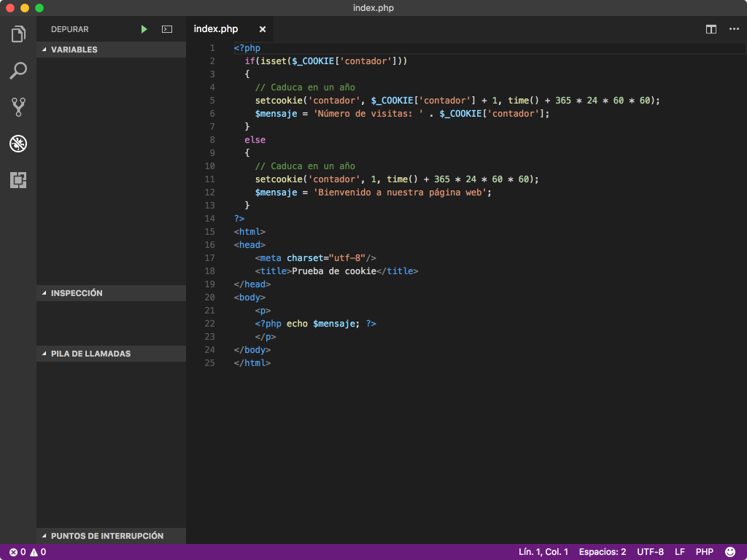Toggle a breakpoint on line 11
This screenshot has height=560, width=747.
click(x=197, y=179)
